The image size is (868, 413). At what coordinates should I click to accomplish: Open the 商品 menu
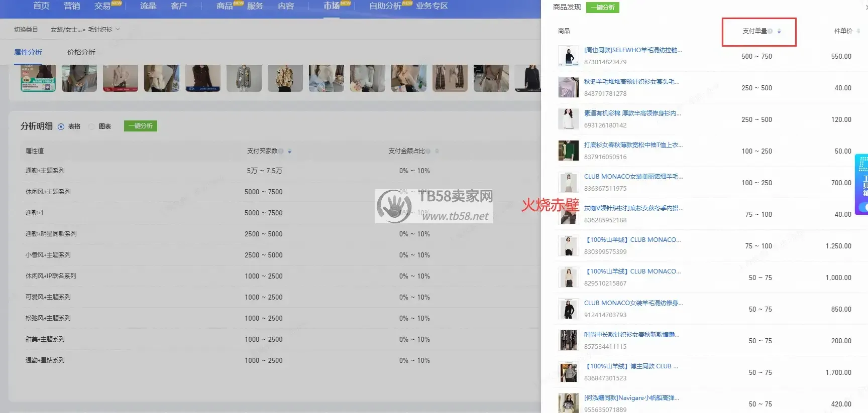click(x=225, y=6)
